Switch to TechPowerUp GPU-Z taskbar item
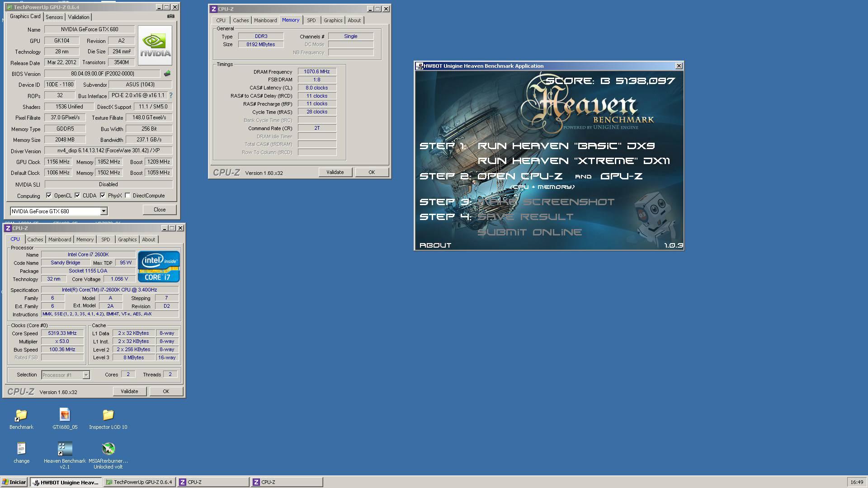 click(139, 482)
